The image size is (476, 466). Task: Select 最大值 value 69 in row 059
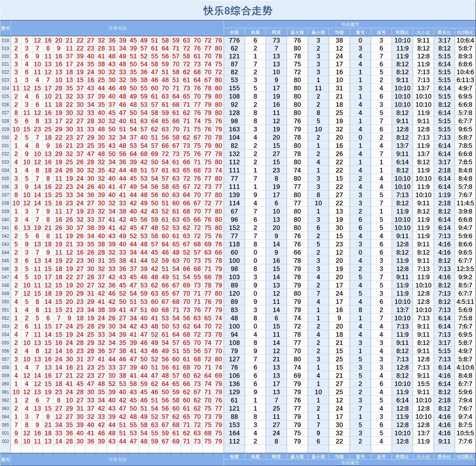(297, 376)
